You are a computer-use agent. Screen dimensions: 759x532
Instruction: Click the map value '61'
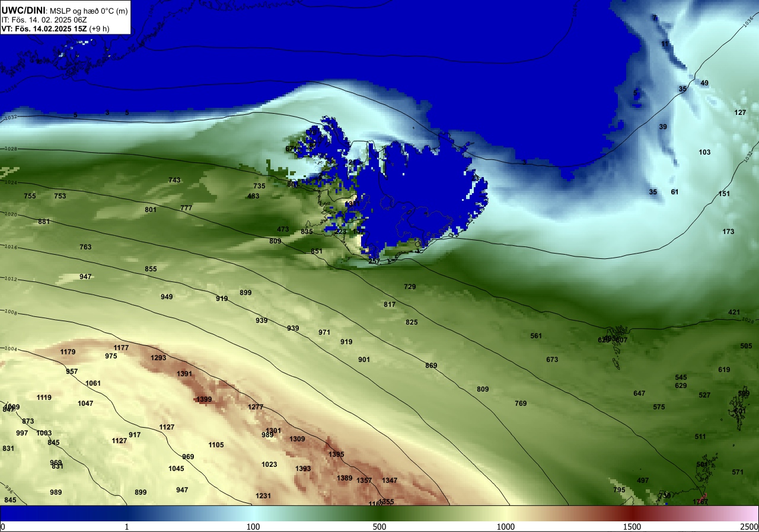[x=675, y=192]
